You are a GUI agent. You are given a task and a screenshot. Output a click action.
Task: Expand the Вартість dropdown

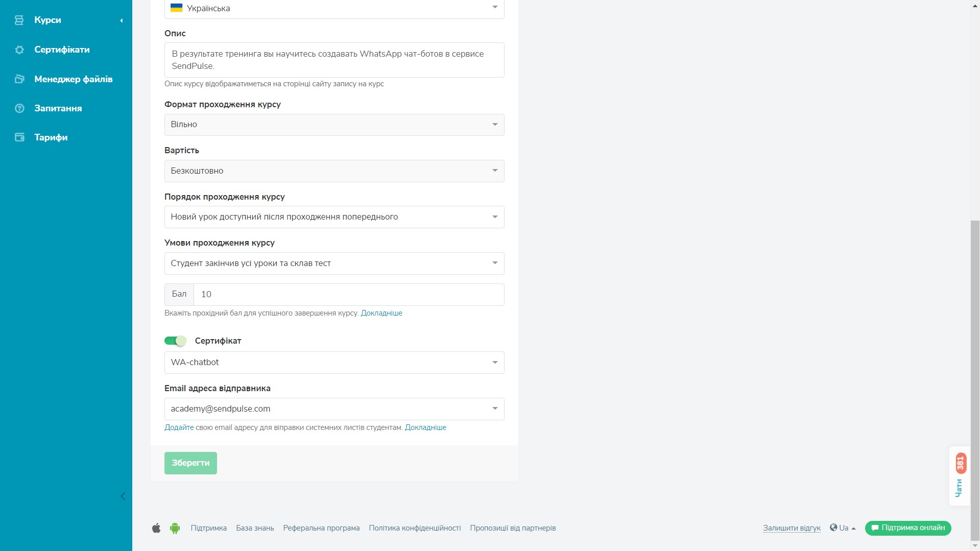coord(334,171)
